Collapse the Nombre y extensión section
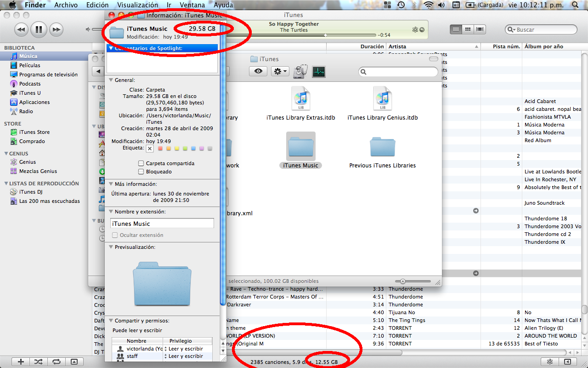 111,212
